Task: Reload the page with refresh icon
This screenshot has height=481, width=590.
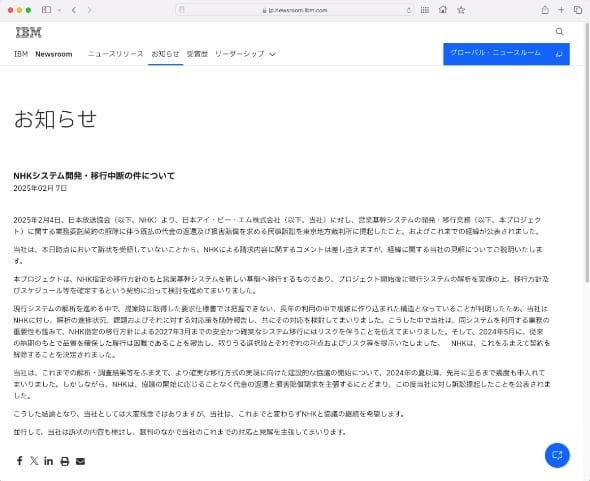Action: pyautogui.click(x=409, y=10)
